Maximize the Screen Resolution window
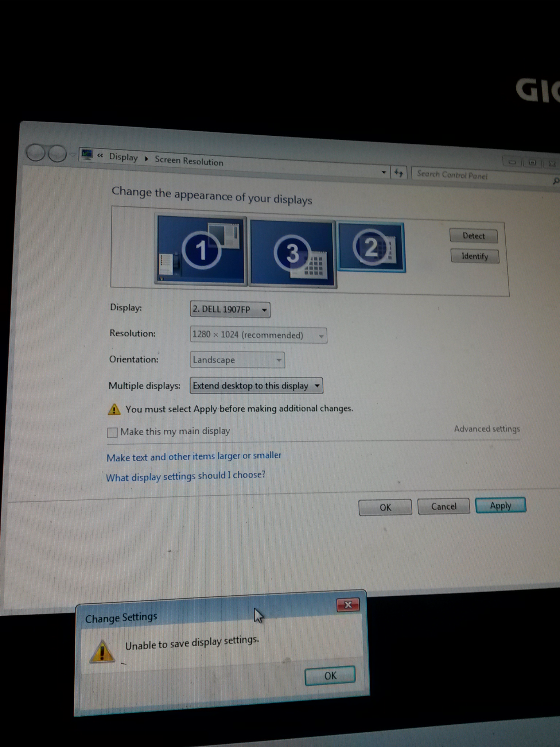The height and width of the screenshot is (747, 560). 532,163
